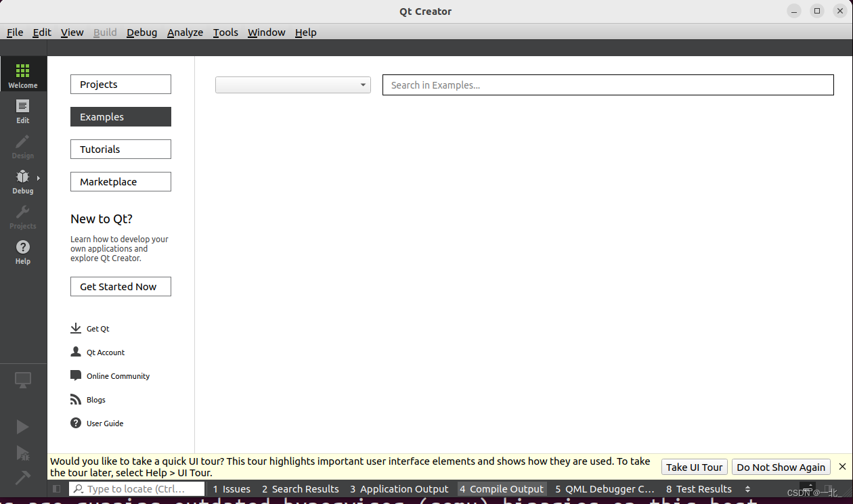Select the Examples welcome page button
The width and height of the screenshot is (853, 504).
[x=121, y=117]
